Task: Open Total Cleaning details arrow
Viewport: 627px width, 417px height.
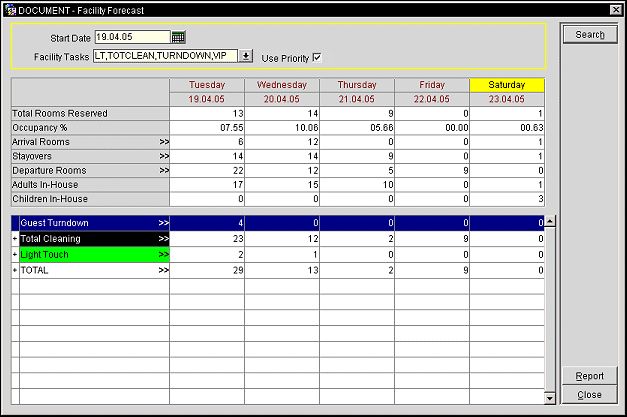Action: 163,238
